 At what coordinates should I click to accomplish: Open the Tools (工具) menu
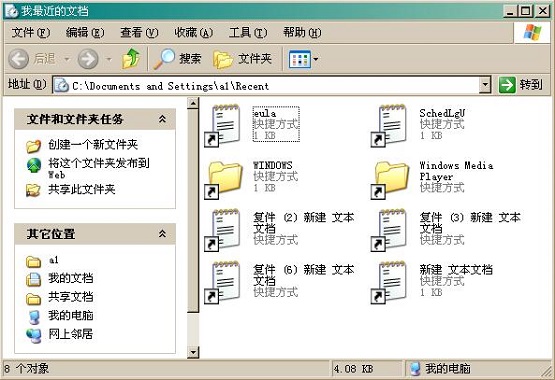248,33
